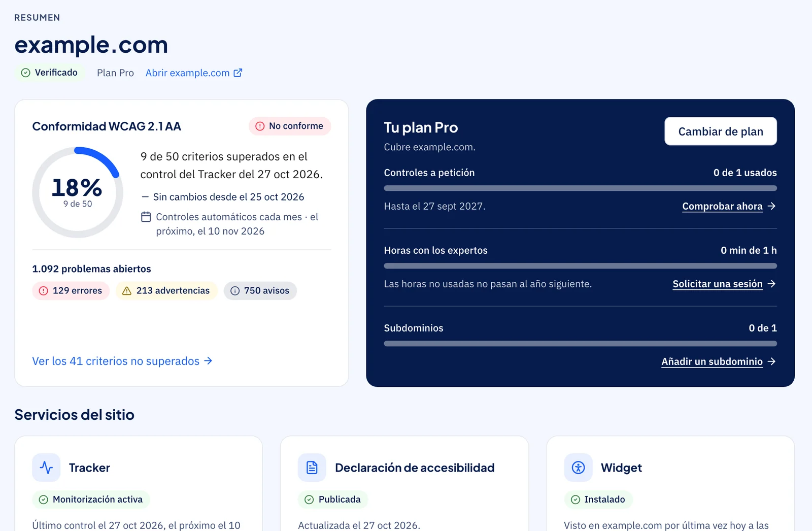
Task: Click the No conforme status badge
Action: [x=290, y=126]
